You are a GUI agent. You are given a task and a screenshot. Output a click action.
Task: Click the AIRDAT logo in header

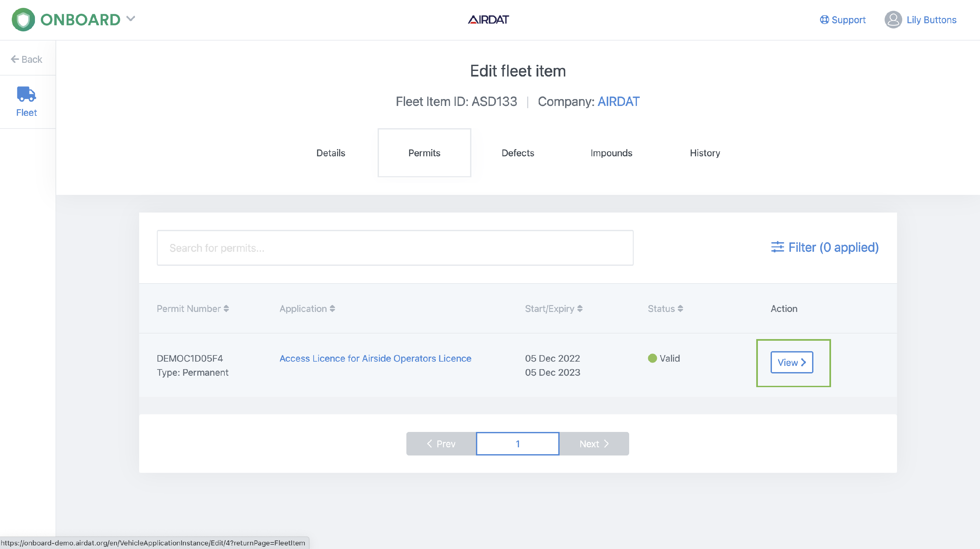coord(488,19)
